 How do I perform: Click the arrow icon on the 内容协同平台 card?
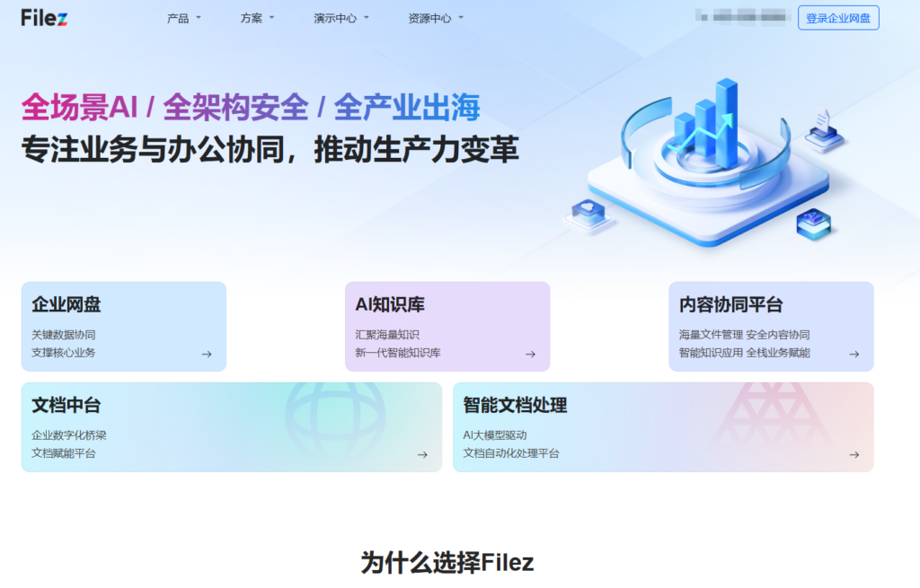855,355
